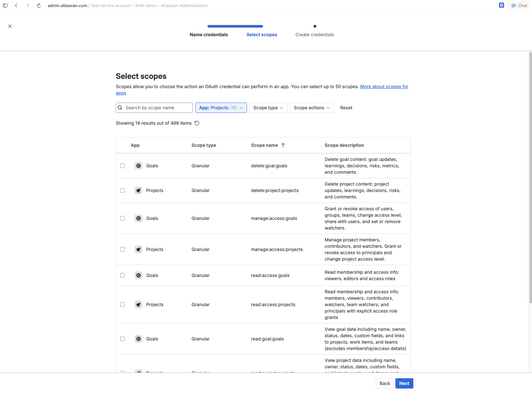The image size is (532, 393).
Task: Click the Projects icon in manage:access:projects row
Action: (x=139, y=249)
